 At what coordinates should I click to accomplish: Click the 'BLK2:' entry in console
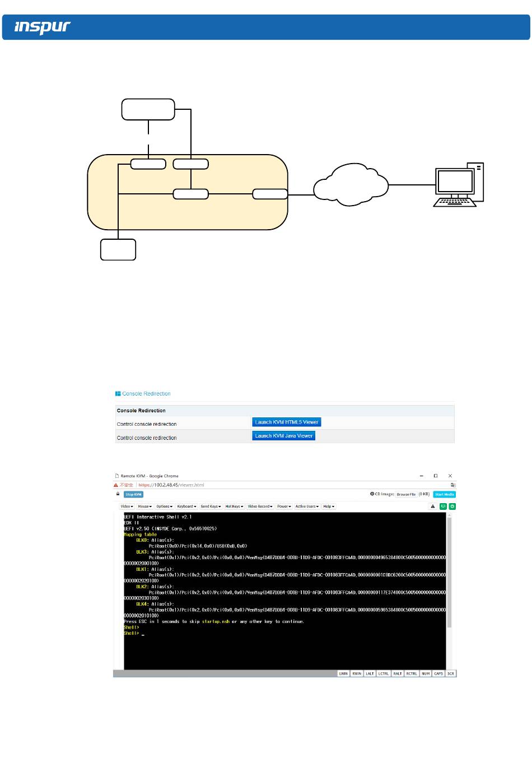(143, 587)
